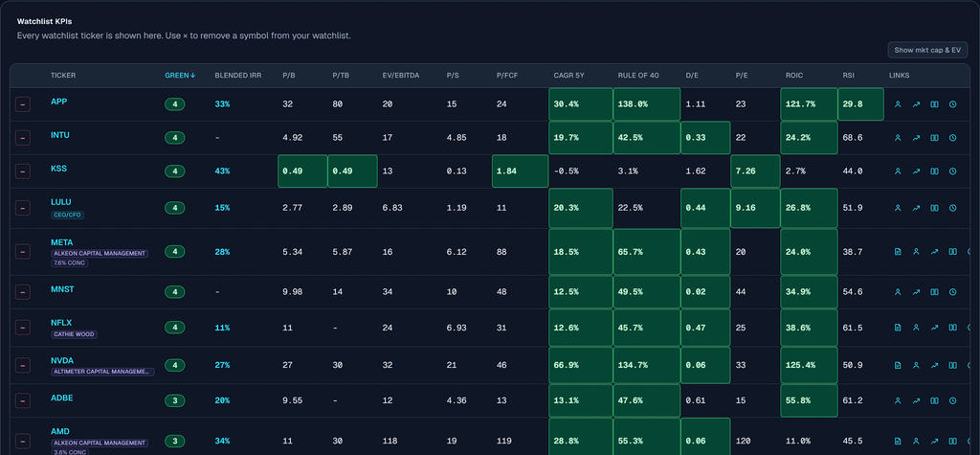Sort by BLENDED IRR column header
Image resolution: width=980 pixels, height=455 pixels.
[x=238, y=76]
